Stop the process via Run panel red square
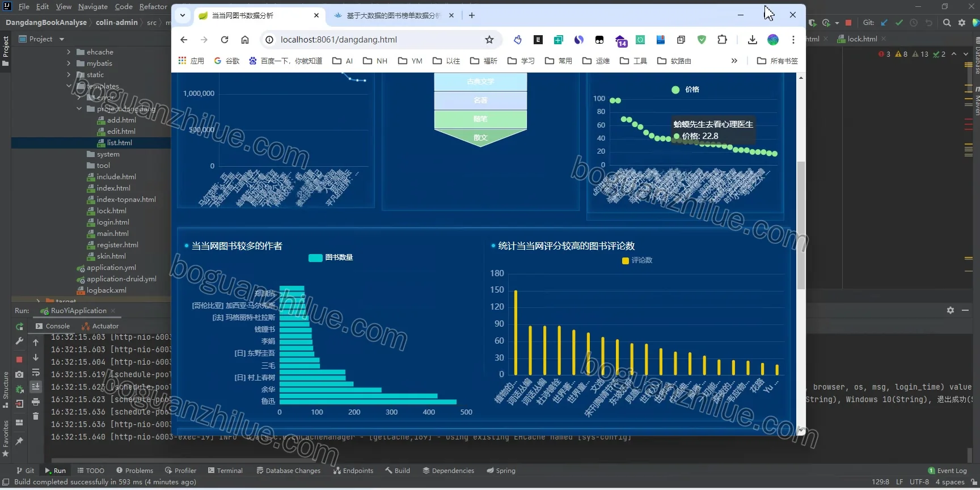The width and height of the screenshot is (980, 490). pos(19,360)
